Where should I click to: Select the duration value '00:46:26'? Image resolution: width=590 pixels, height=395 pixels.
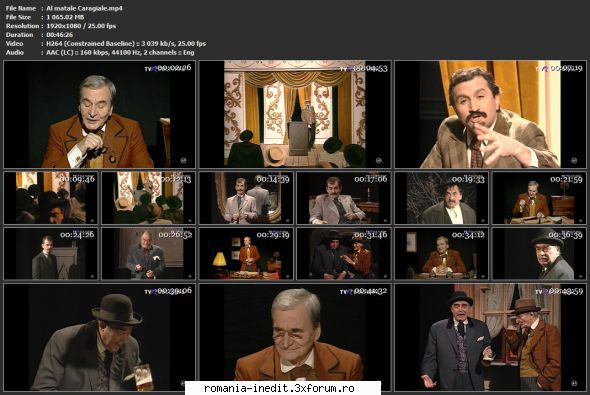click(59, 35)
